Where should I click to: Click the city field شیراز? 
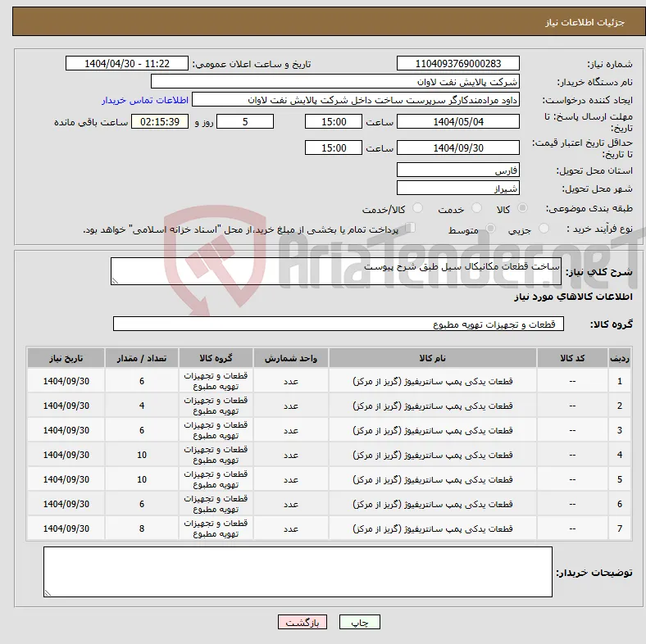(457, 188)
